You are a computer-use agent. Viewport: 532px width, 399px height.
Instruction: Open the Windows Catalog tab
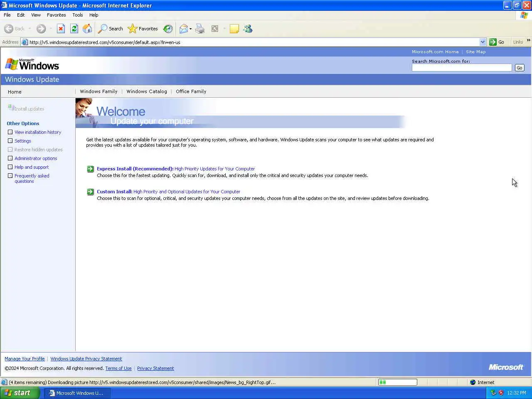tap(147, 91)
